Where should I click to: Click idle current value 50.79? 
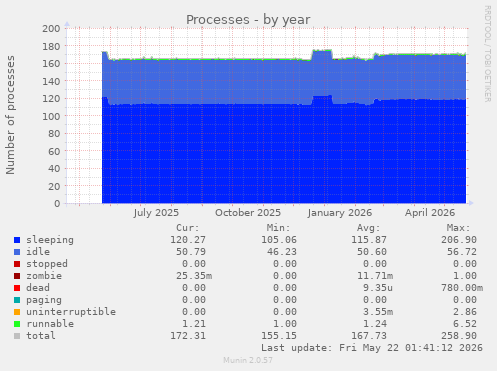tap(191, 252)
